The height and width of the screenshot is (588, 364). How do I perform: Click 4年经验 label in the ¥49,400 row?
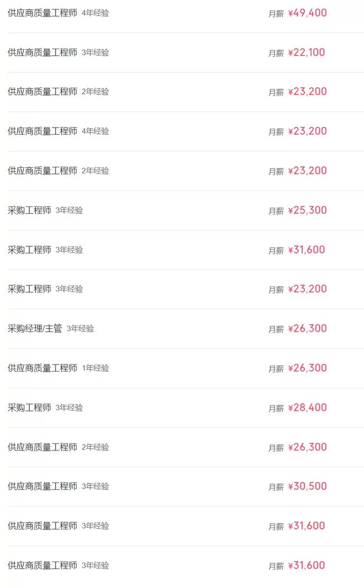coord(95,13)
